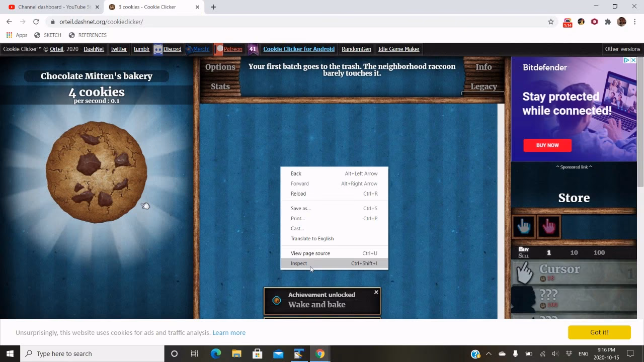644x362 pixels.
Task: Open the Extensions puzzle-piece menu
Action: (608, 22)
